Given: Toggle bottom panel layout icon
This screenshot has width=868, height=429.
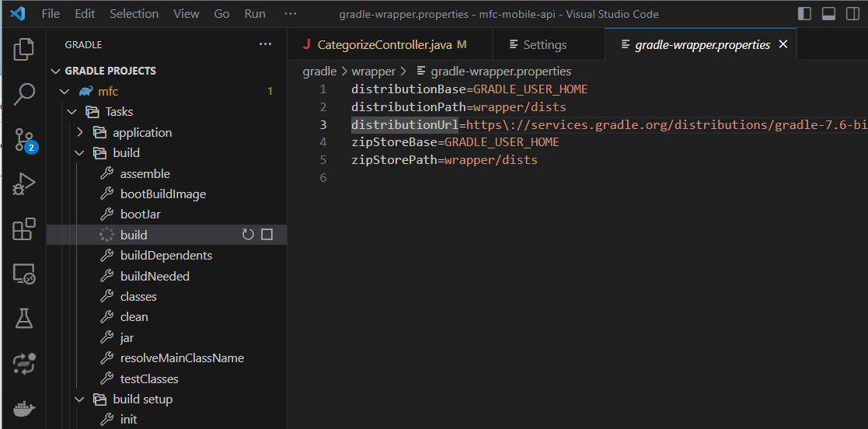Looking at the screenshot, I should pyautogui.click(x=828, y=14).
